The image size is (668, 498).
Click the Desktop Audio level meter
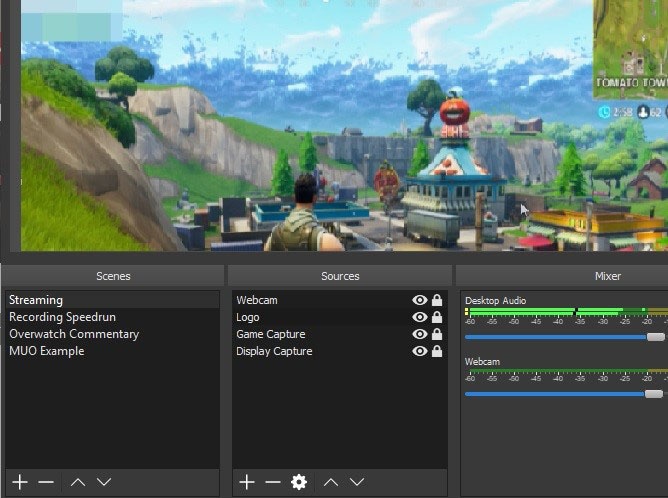[566, 312]
